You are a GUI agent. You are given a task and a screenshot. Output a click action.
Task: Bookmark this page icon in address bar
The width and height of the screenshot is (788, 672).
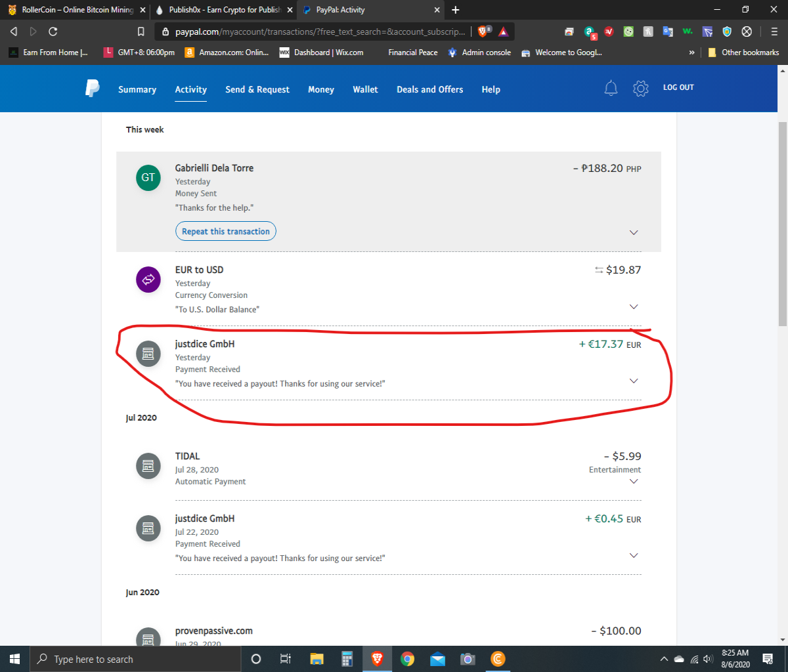tap(141, 31)
